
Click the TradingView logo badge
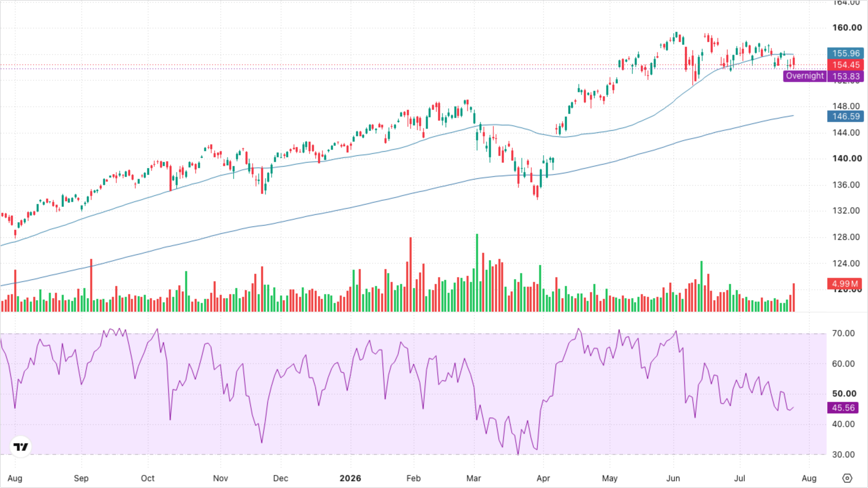coord(21,447)
